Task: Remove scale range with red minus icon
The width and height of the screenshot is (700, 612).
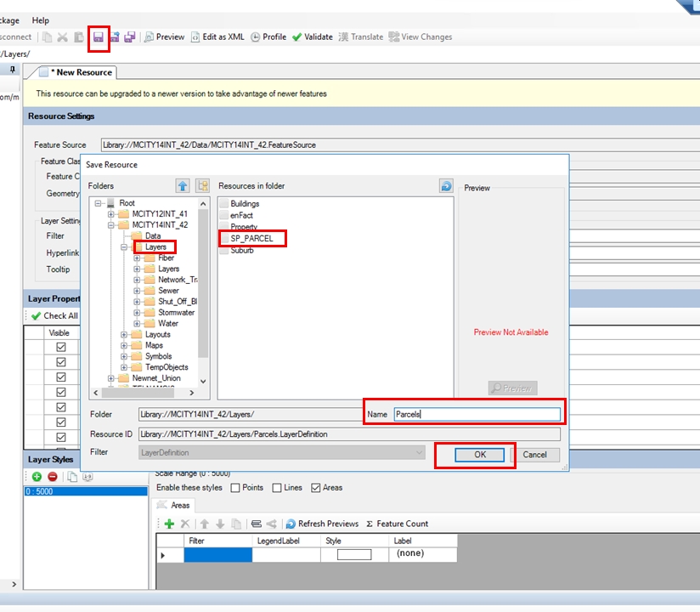Action: point(52,477)
